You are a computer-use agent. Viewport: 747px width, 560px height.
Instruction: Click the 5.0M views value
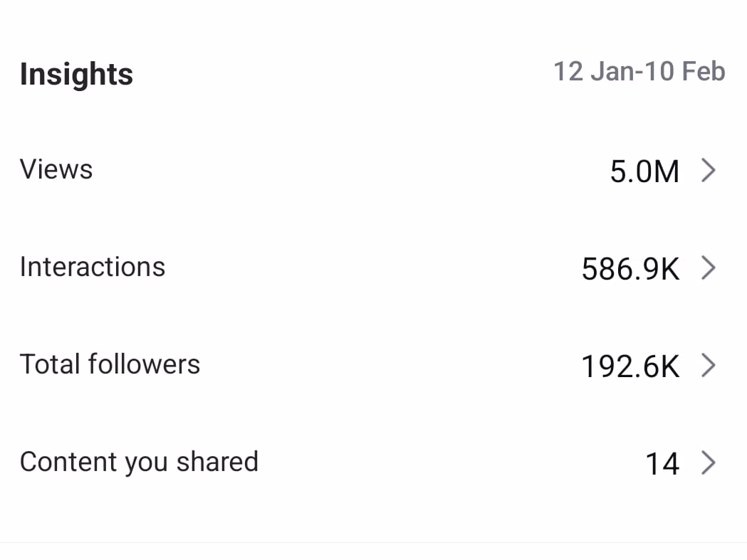point(644,171)
